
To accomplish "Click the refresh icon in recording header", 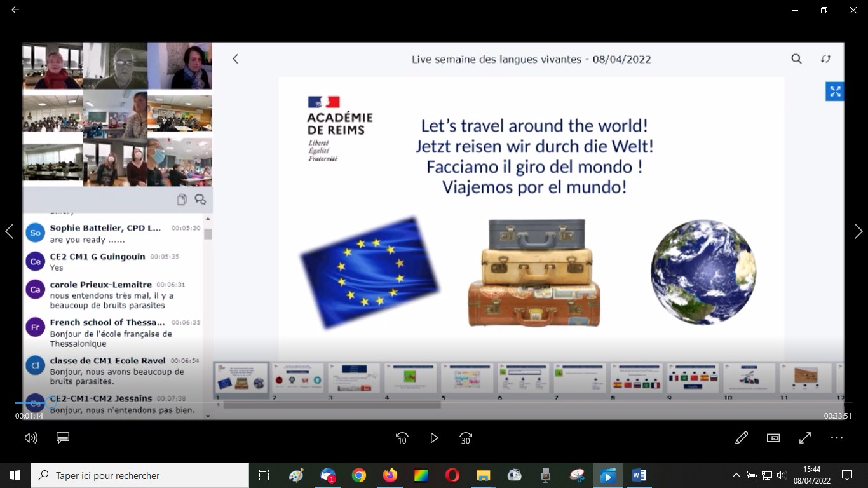I will 825,58.
